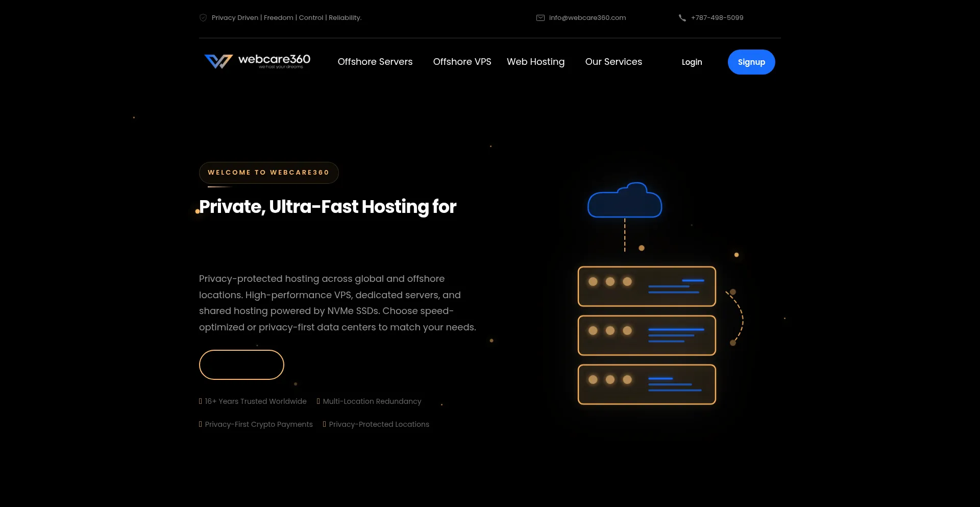Go to Web Hosting in navigation
Viewport: 980px width, 507px height.
[x=535, y=62]
